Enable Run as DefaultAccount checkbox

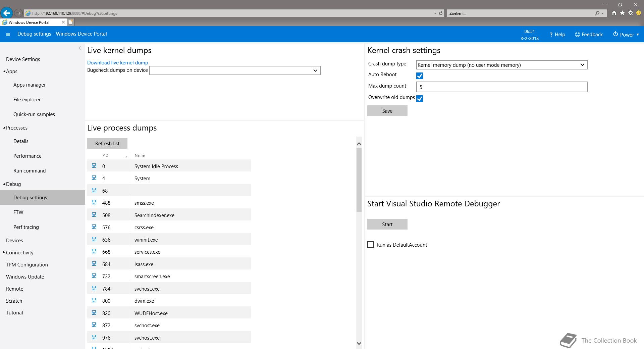[371, 245]
